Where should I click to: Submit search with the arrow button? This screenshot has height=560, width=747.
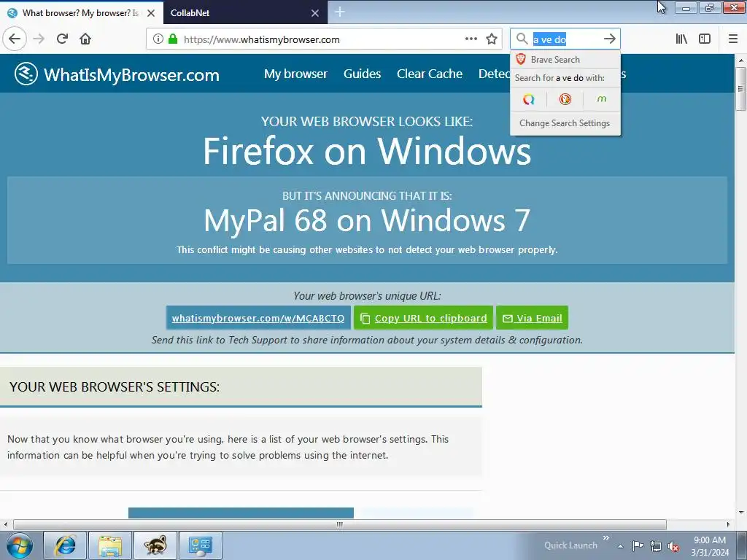tap(610, 39)
